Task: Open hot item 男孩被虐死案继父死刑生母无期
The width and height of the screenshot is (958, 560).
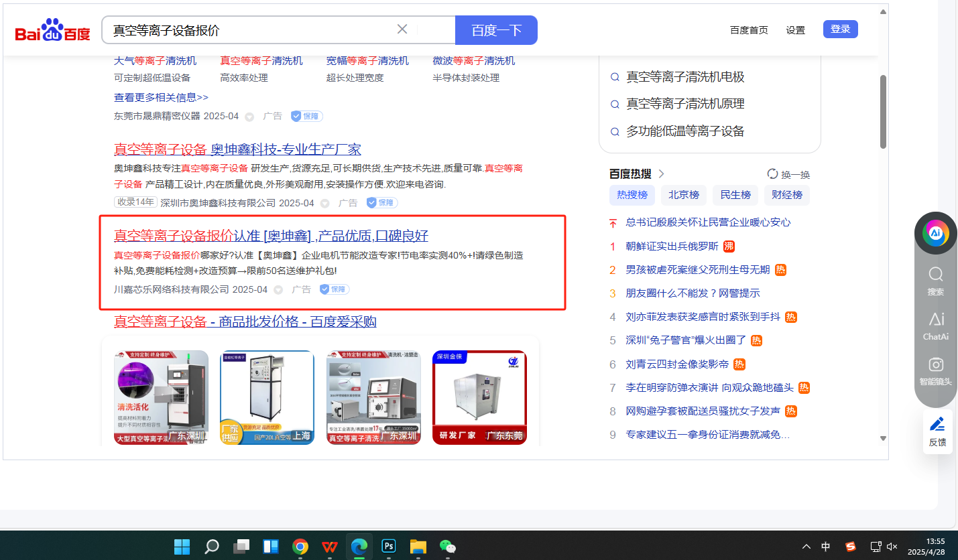Action: tap(698, 269)
